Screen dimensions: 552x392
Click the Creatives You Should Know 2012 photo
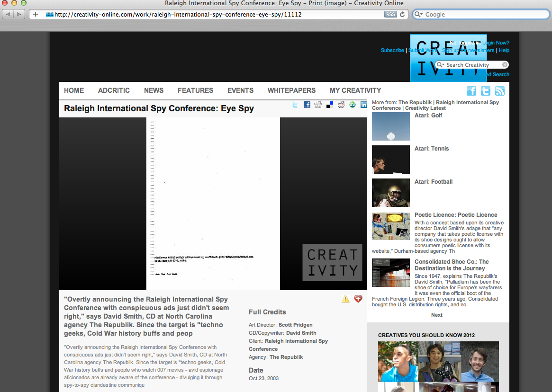[438, 366]
